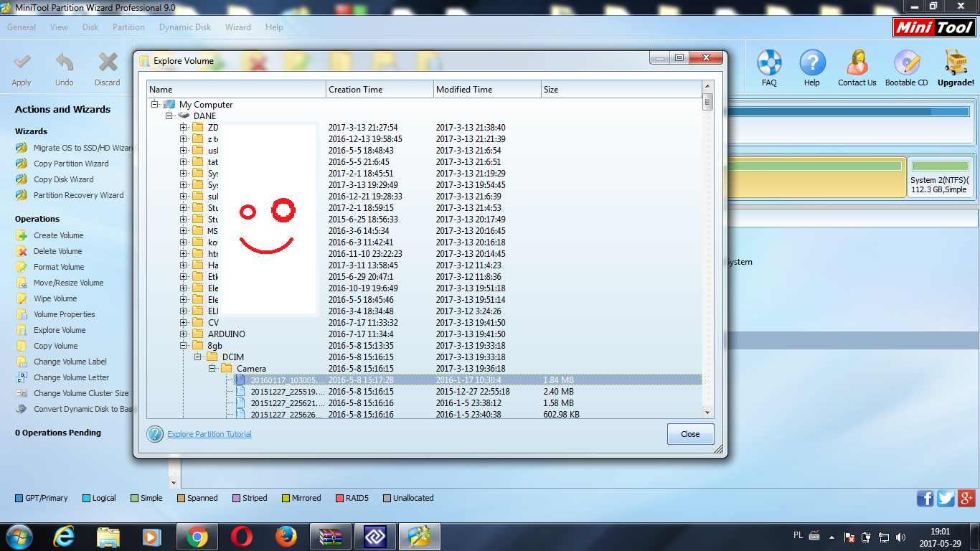Sort by the Modified Time column header
The height and width of the screenshot is (551, 980).
click(x=488, y=90)
